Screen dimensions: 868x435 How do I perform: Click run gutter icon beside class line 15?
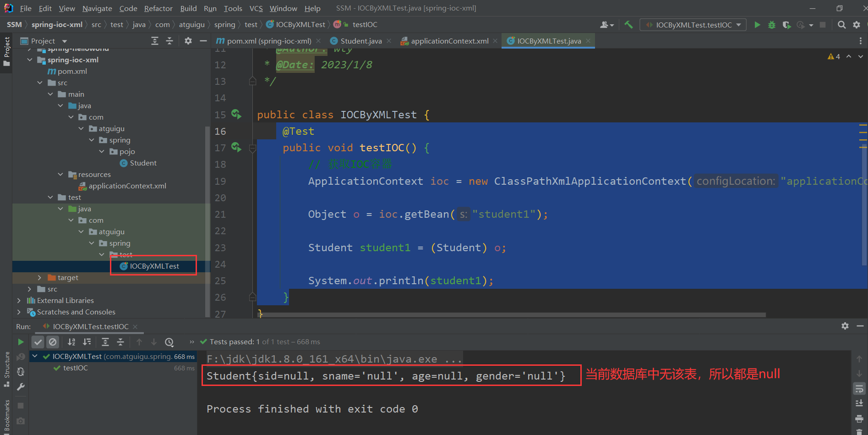[236, 114]
